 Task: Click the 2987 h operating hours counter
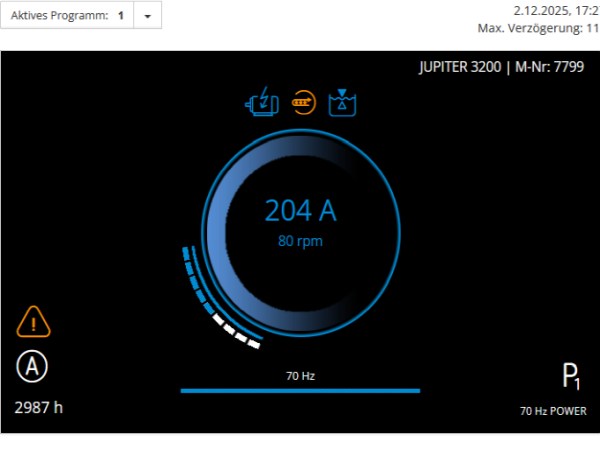point(39,407)
